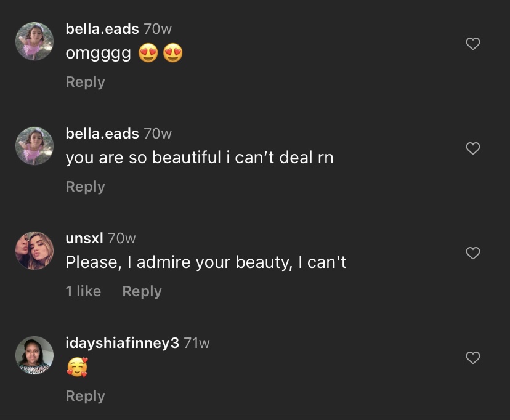Like the "omgggg" comment with the heart
Viewport: 510px width, 420px height.
(x=472, y=44)
